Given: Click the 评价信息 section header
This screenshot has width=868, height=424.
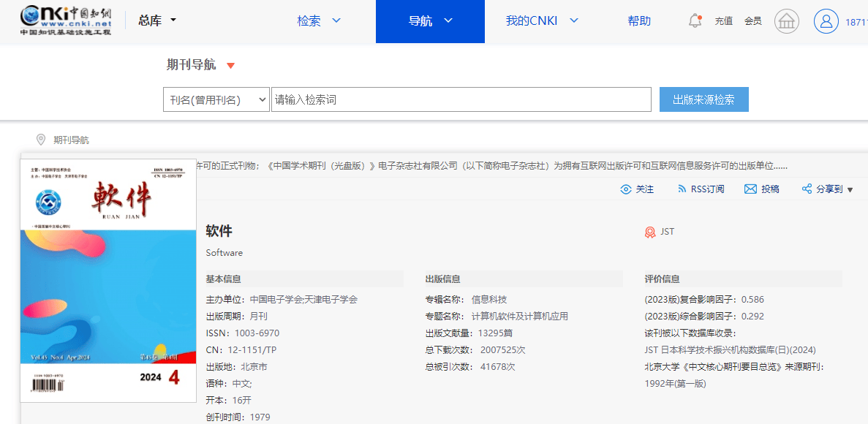Looking at the screenshot, I should (x=662, y=279).
